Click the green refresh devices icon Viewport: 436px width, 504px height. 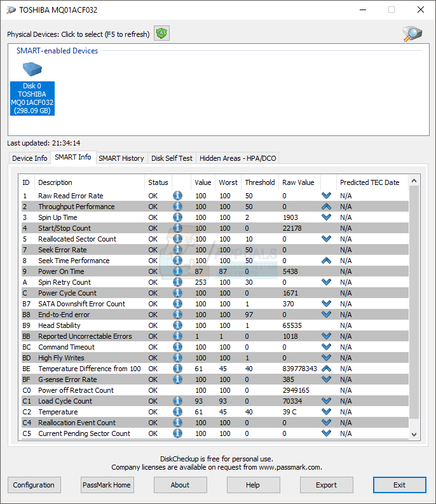tap(161, 33)
